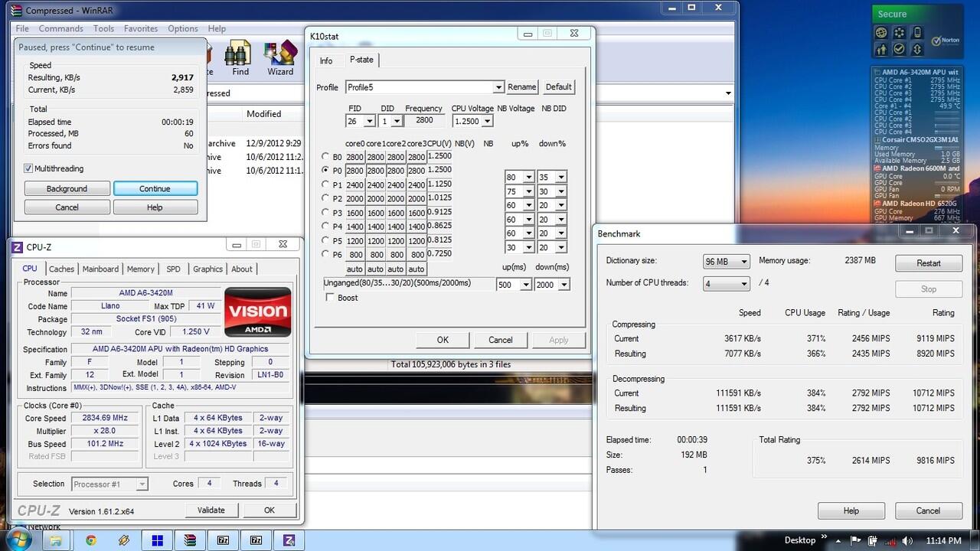Open the WinRAR Commands menu
Viewport: 980px width, 551px height.
60,29
